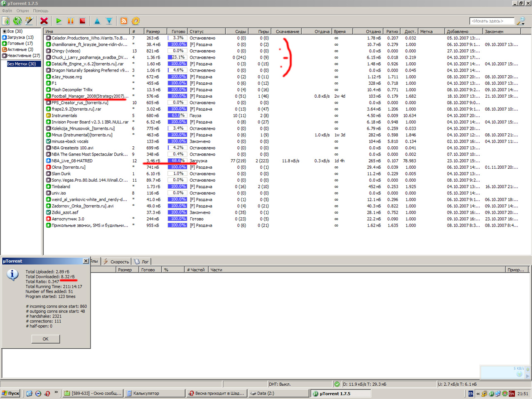532x399 pixels.
Task: Click the 68.6% progress bar
Action: coord(177,161)
